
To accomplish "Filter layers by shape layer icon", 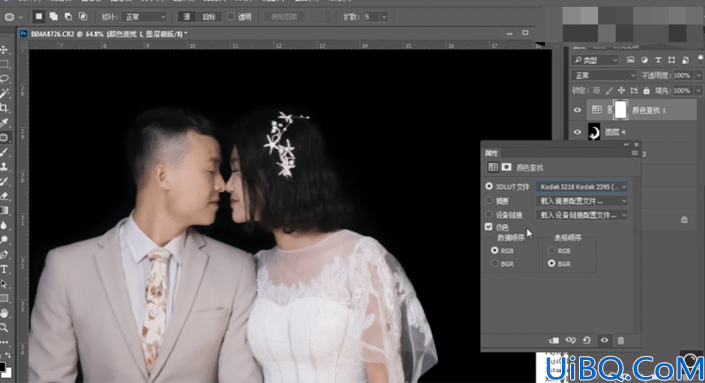I will click(x=671, y=60).
